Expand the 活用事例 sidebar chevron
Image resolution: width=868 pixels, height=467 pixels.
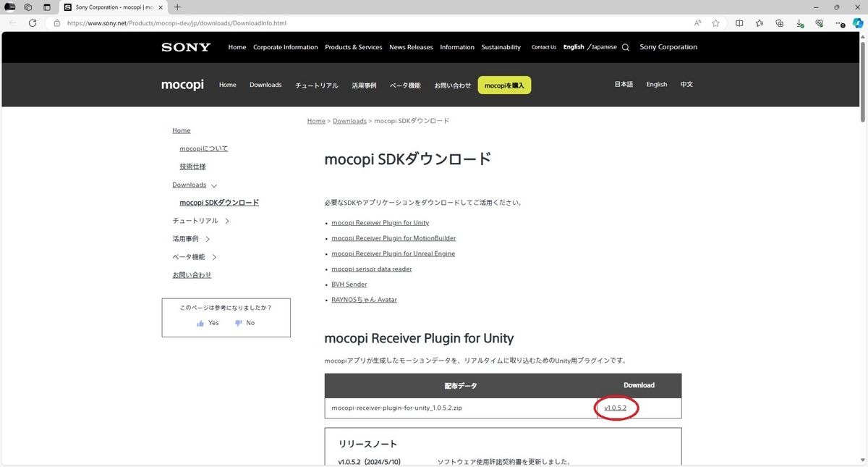pos(208,239)
